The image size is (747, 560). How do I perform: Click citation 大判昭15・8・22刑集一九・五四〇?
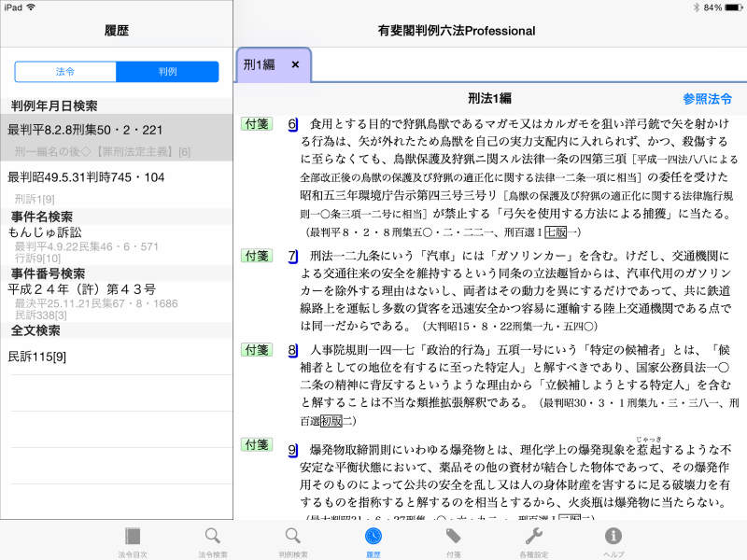510,327
